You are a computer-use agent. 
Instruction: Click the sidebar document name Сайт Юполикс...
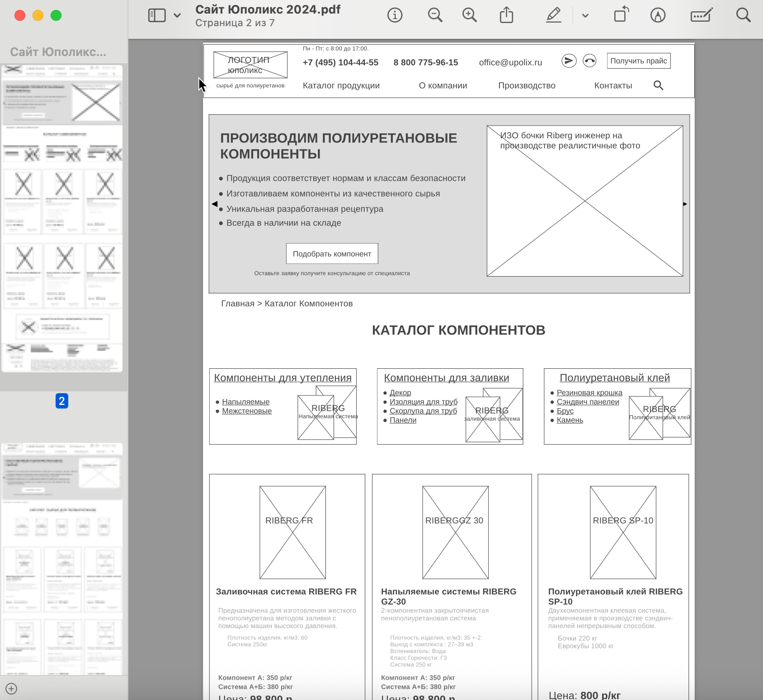[x=58, y=52]
